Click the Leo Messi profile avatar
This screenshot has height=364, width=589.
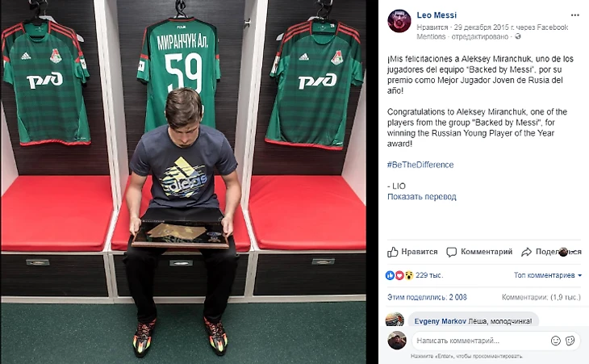[x=399, y=22]
